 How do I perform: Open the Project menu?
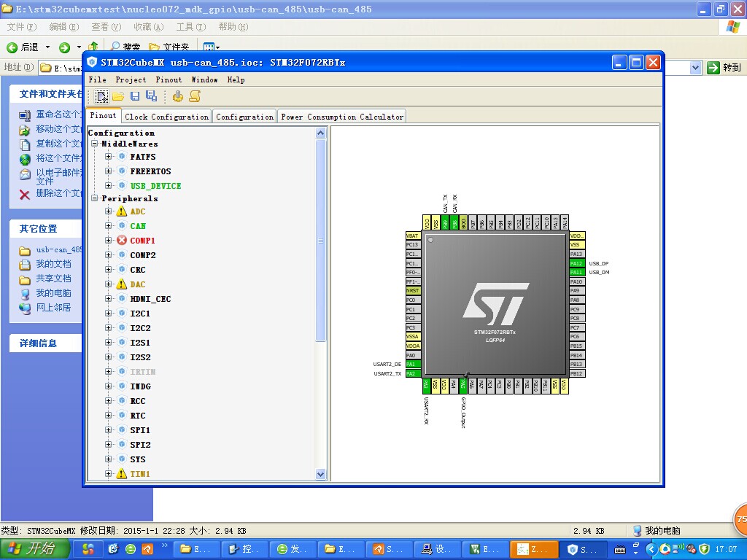point(131,79)
